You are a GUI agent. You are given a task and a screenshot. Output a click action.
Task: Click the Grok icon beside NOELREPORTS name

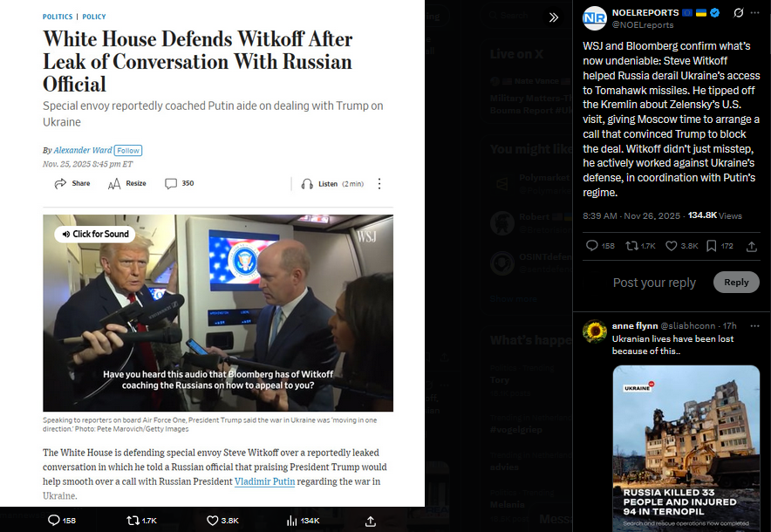[738, 13]
